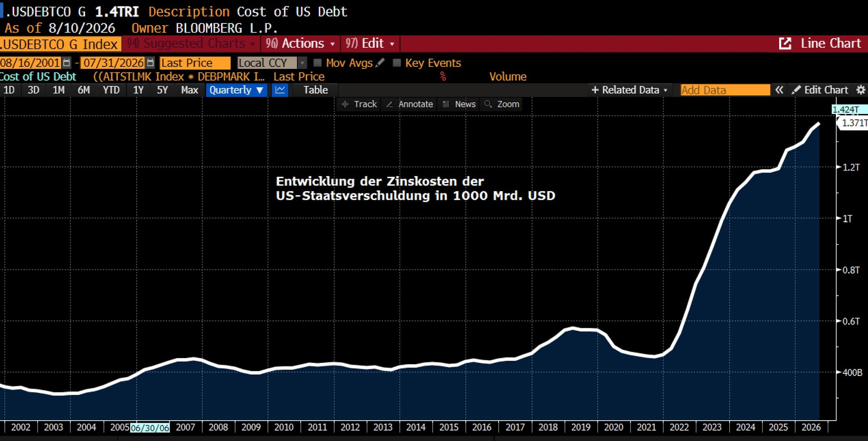Screen dimensions: 868x441
Task: Click the 1T price axis label
Action: click(848, 219)
